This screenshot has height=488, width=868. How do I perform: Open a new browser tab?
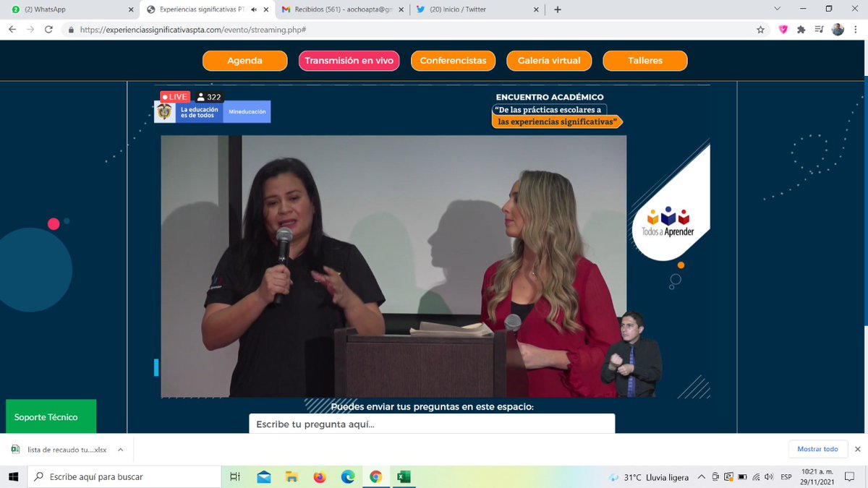[557, 9]
